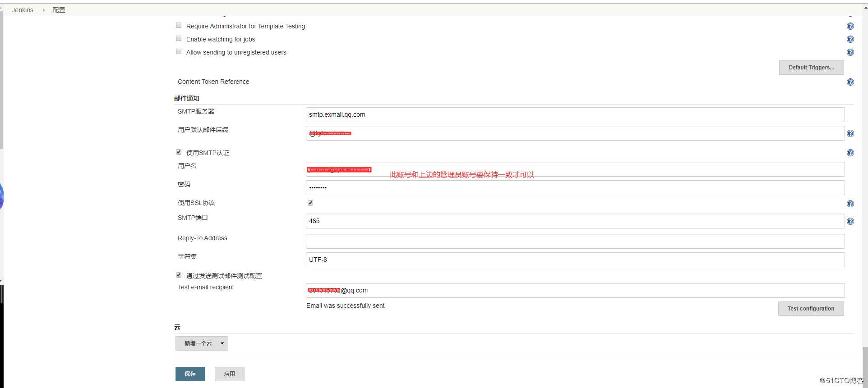Open help for Enable watching for jobs
Image resolution: width=868 pixels, height=388 pixels.
tap(850, 39)
